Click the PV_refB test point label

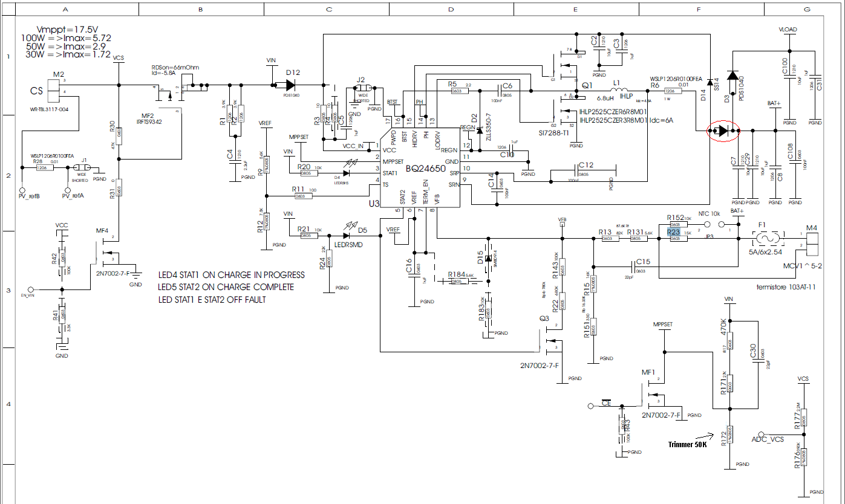click(x=29, y=196)
